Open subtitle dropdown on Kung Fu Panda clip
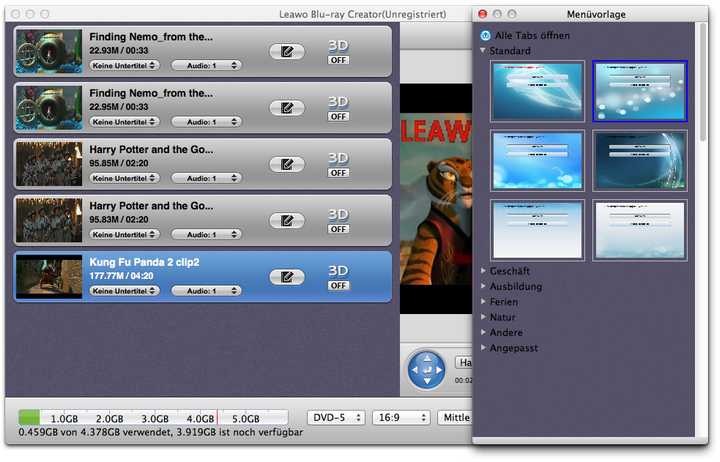This screenshot has width=720, height=462. click(124, 291)
